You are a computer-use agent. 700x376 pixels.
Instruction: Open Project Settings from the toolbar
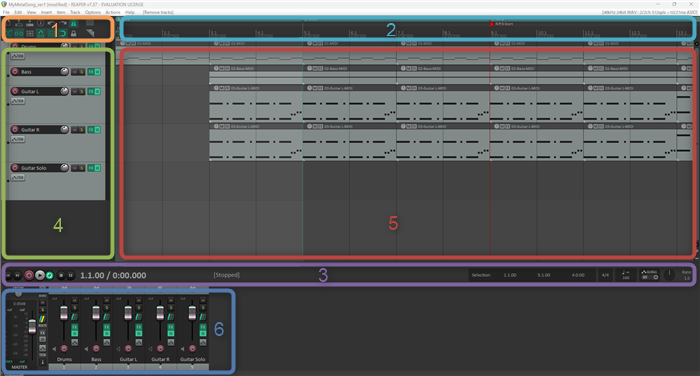click(x=41, y=23)
